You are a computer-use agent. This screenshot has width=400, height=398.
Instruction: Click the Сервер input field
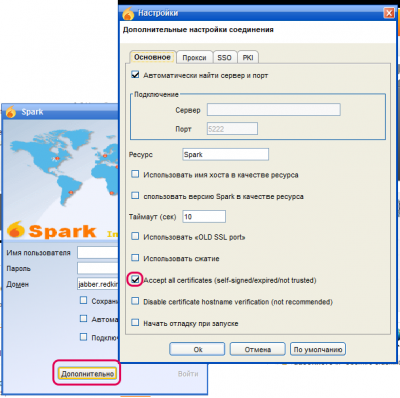(274, 110)
